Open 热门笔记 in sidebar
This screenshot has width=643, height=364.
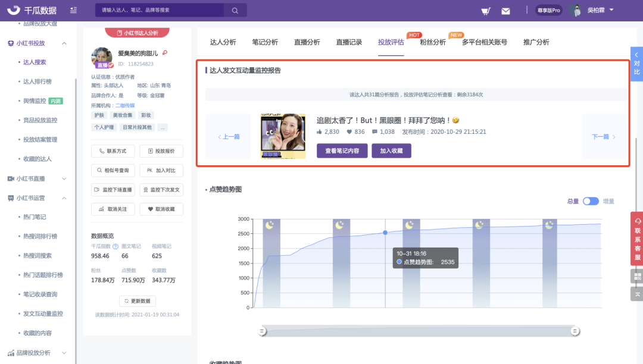pos(35,217)
